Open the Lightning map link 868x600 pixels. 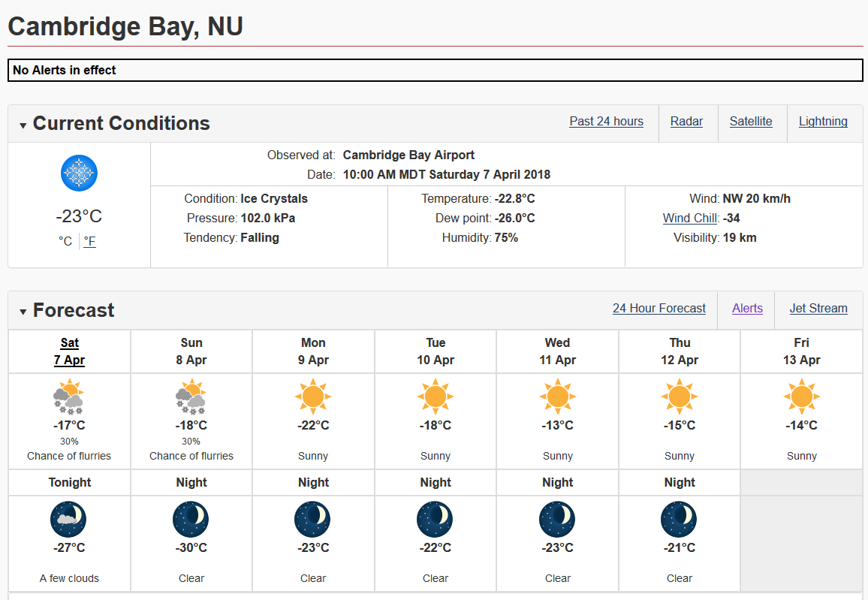[823, 122]
